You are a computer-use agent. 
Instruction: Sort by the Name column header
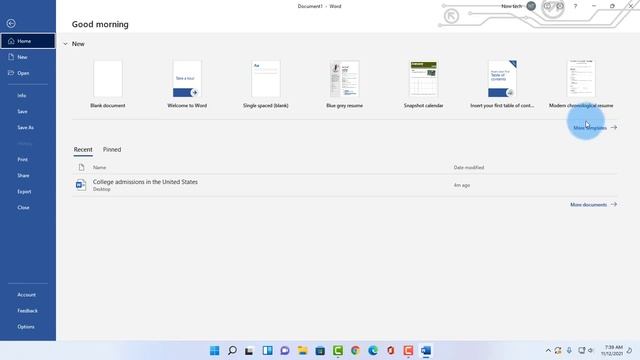point(99,167)
